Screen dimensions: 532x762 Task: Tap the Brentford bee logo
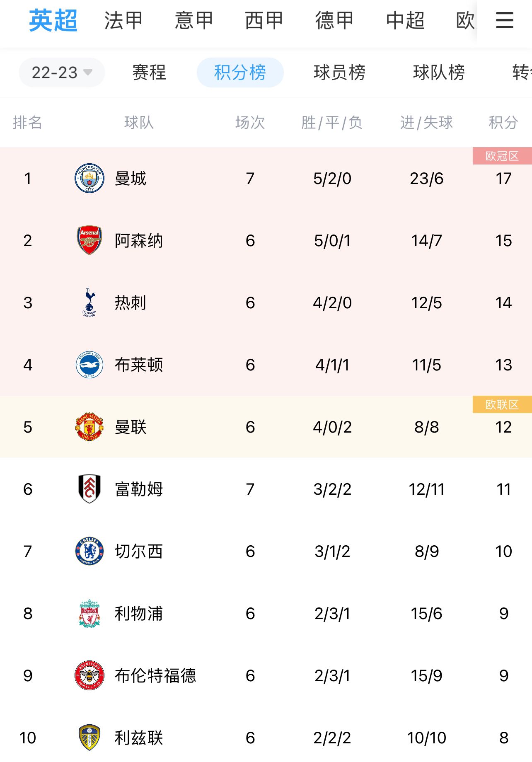pyautogui.click(x=89, y=675)
